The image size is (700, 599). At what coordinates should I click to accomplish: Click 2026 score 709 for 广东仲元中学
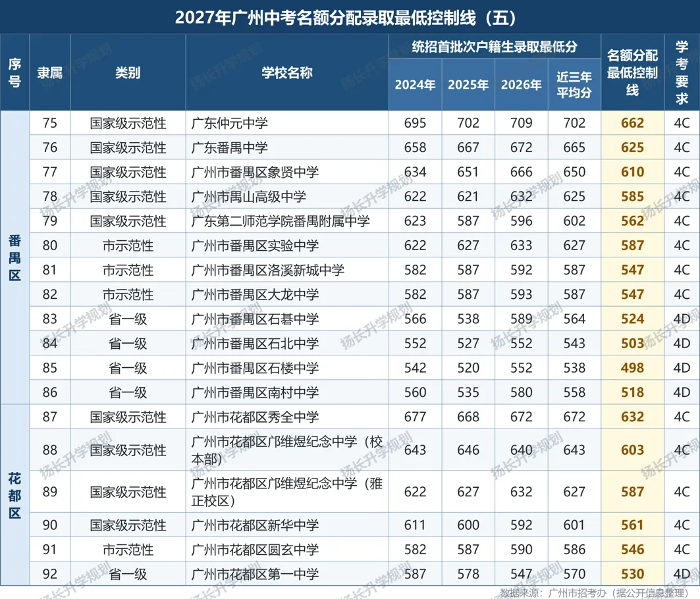[521, 123]
